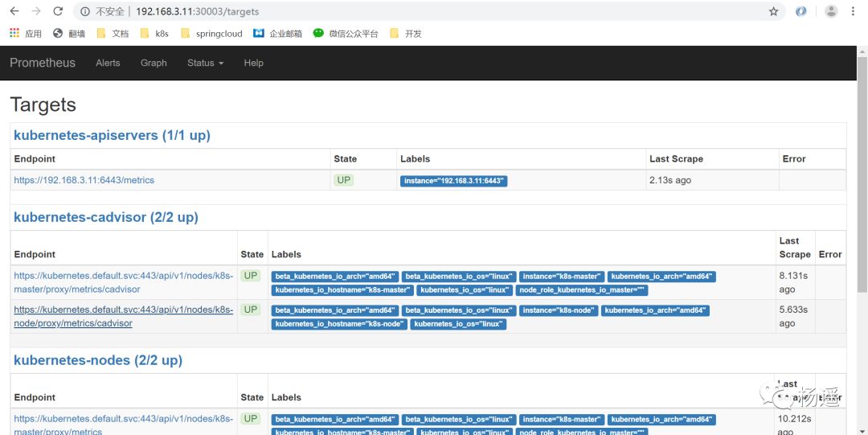Toggle the kubernetes-cadvisor (2/2 up) section
Viewport: 868px width, 435px height.
(106, 217)
